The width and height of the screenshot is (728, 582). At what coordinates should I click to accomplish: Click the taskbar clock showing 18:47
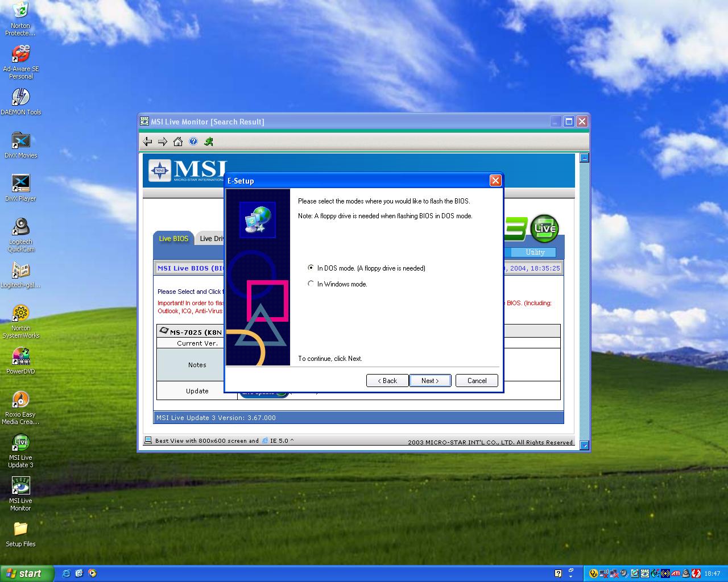coord(712,573)
